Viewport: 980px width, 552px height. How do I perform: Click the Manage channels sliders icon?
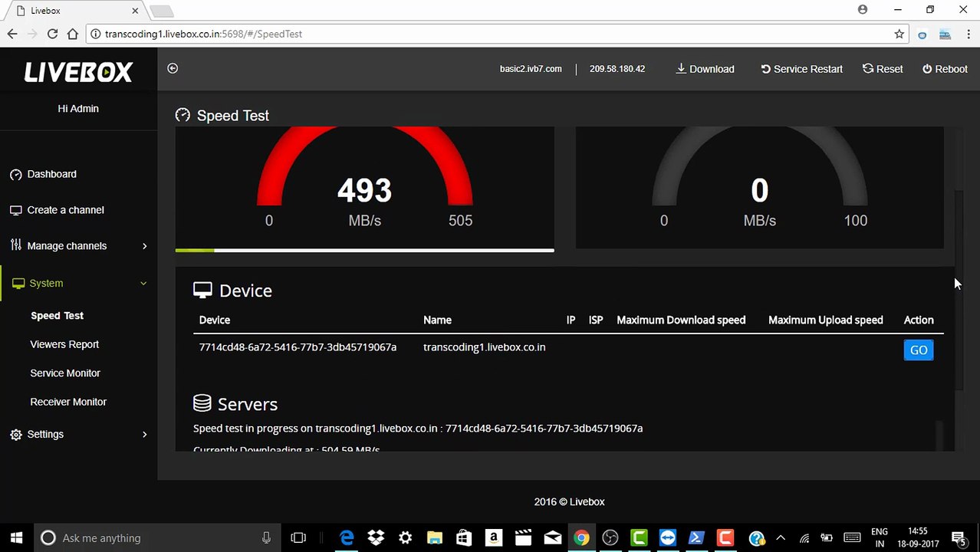16,245
